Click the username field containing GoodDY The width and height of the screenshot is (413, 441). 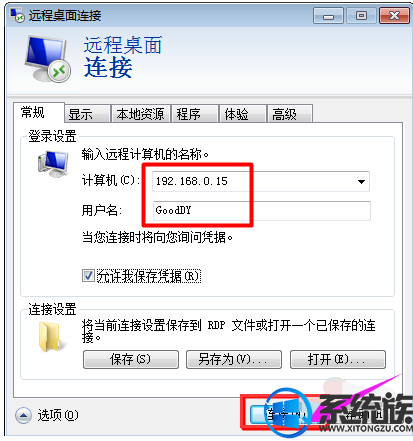[262, 211]
